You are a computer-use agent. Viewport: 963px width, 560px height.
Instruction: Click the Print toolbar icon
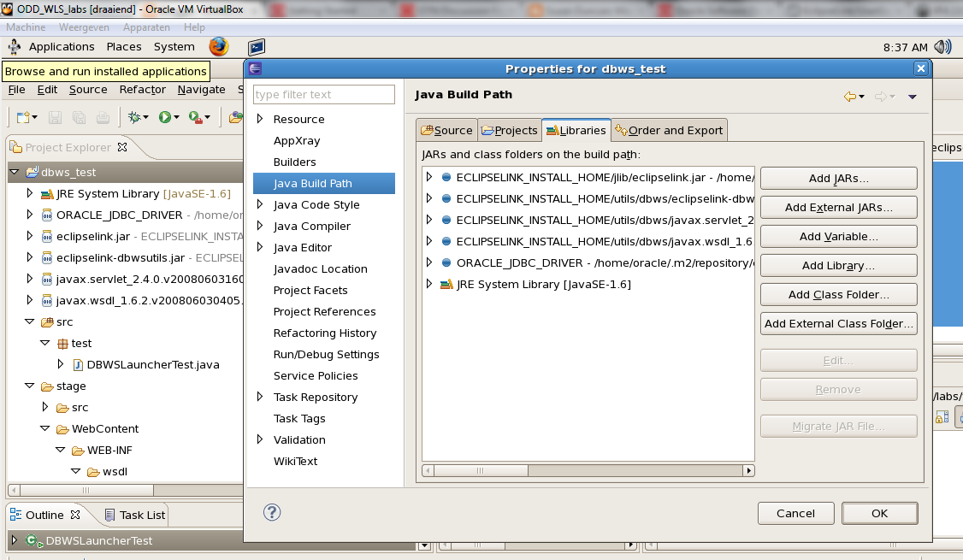pyautogui.click(x=103, y=116)
